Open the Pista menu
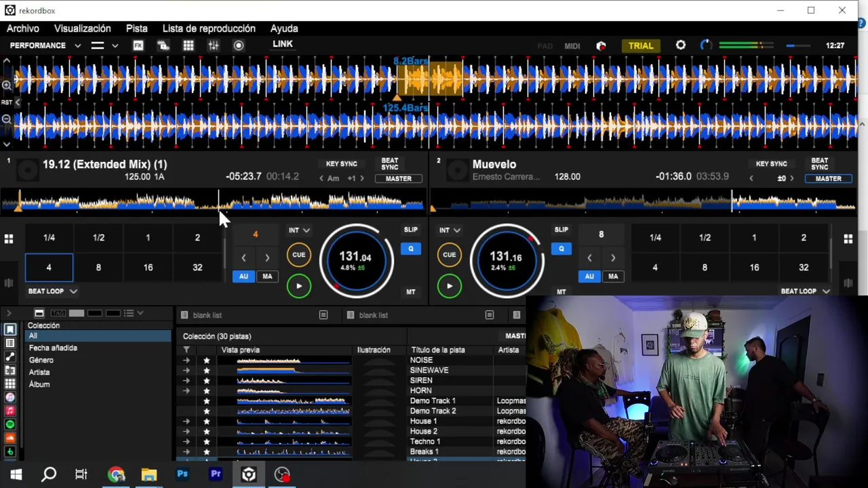 tap(137, 28)
